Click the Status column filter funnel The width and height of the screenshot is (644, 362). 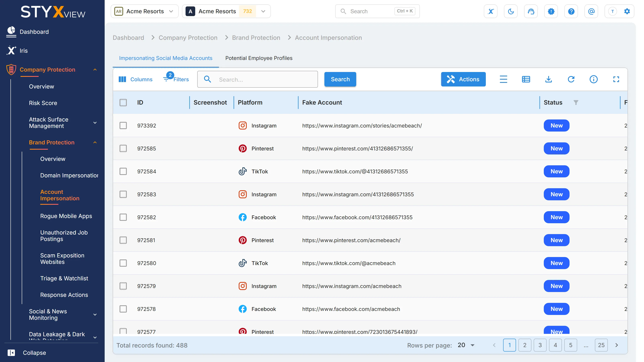coord(576,102)
